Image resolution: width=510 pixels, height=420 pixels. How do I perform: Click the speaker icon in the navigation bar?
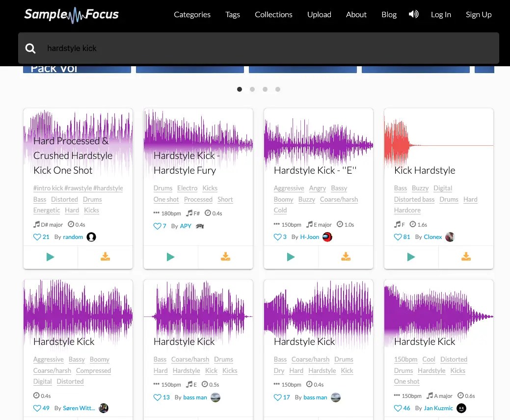(x=413, y=14)
